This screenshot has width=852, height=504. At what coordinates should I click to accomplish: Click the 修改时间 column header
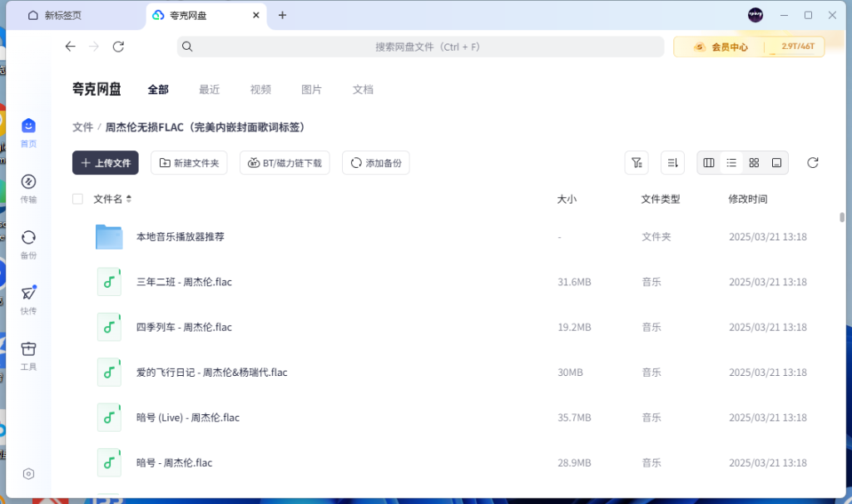click(x=748, y=200)
